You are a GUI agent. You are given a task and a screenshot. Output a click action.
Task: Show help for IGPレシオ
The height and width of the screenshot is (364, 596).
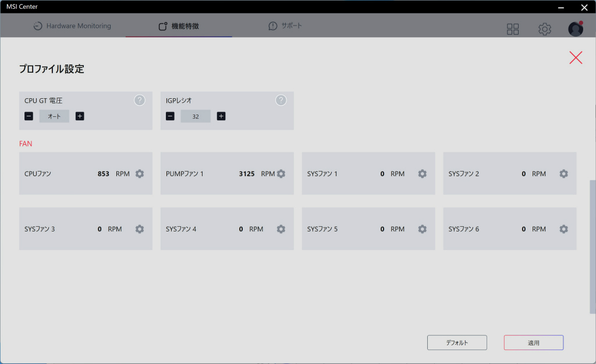[x=281, y=100]
